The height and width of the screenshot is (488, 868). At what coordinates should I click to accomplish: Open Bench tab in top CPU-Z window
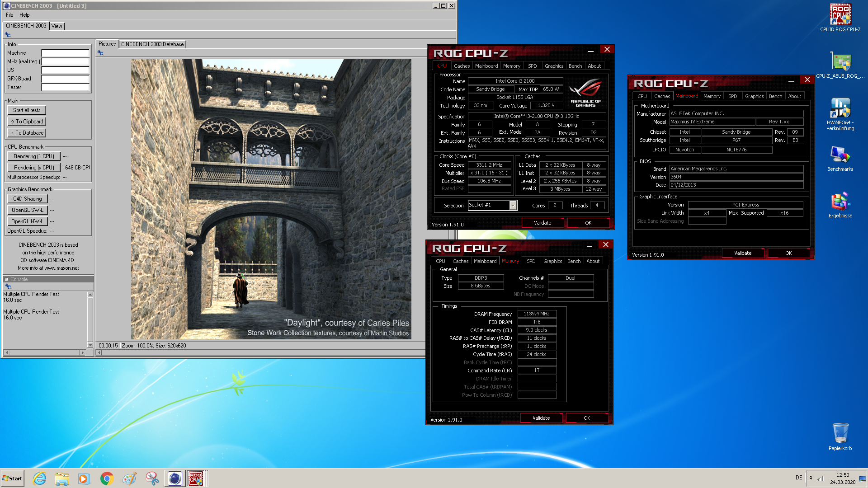point(575,66)
